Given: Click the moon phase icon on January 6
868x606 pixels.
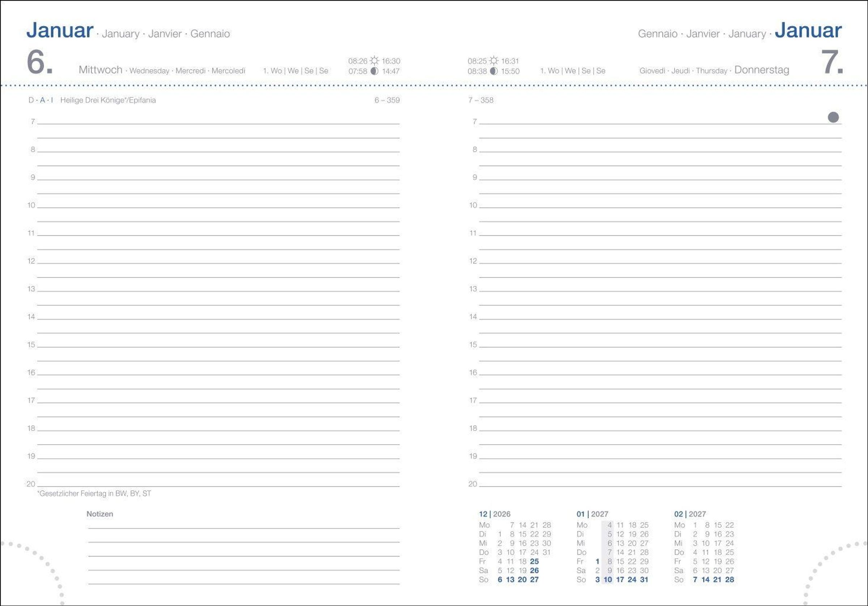Looking at the screenshot, I should pyautogui.click(x=374, y=71).
